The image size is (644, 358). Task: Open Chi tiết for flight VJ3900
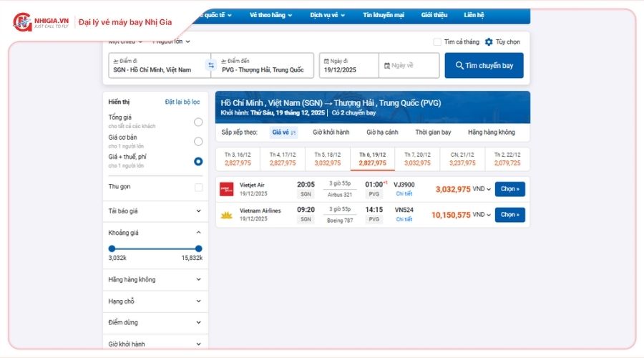pos(404,193)
